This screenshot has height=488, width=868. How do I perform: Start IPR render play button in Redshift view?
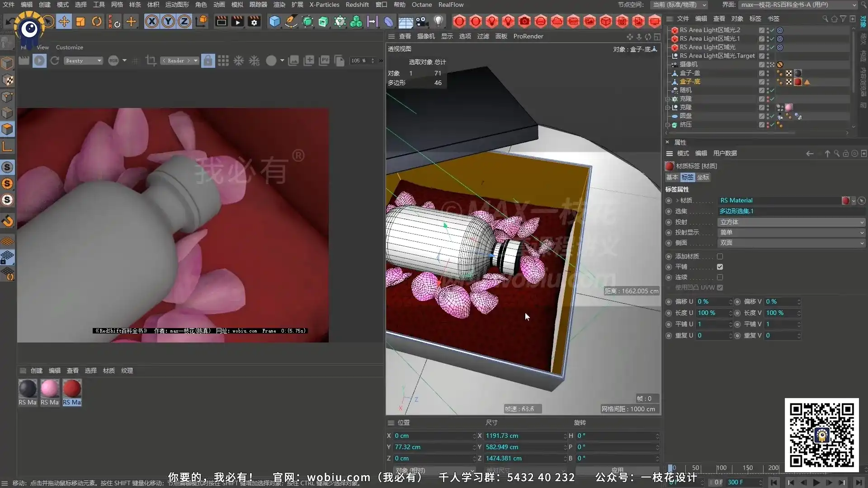(x=39, y=61)
